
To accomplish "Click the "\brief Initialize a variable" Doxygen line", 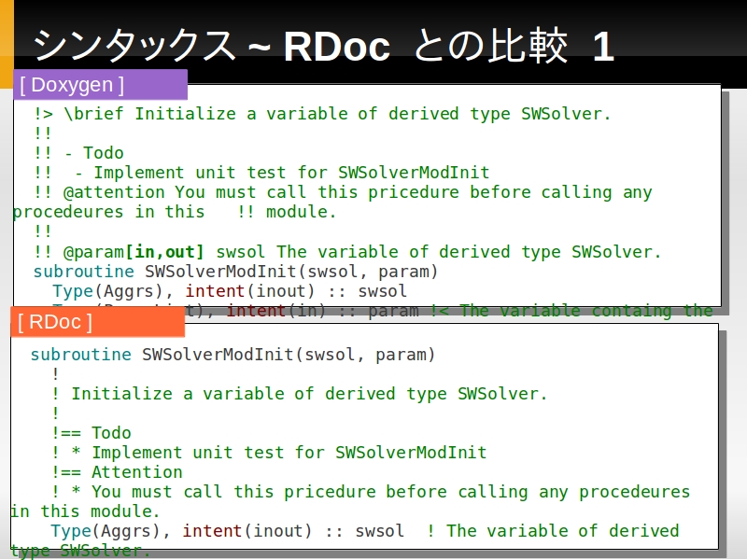I will click(322, 114).
